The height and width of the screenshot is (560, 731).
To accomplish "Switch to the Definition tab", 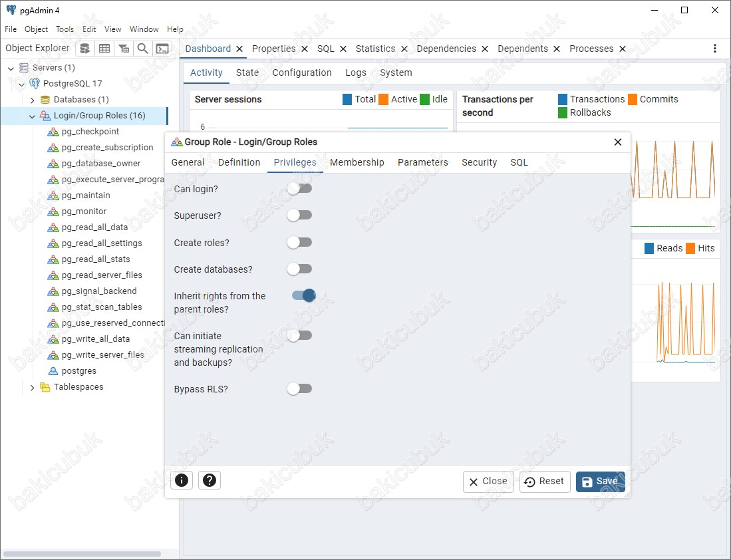I will pos(239,162).
